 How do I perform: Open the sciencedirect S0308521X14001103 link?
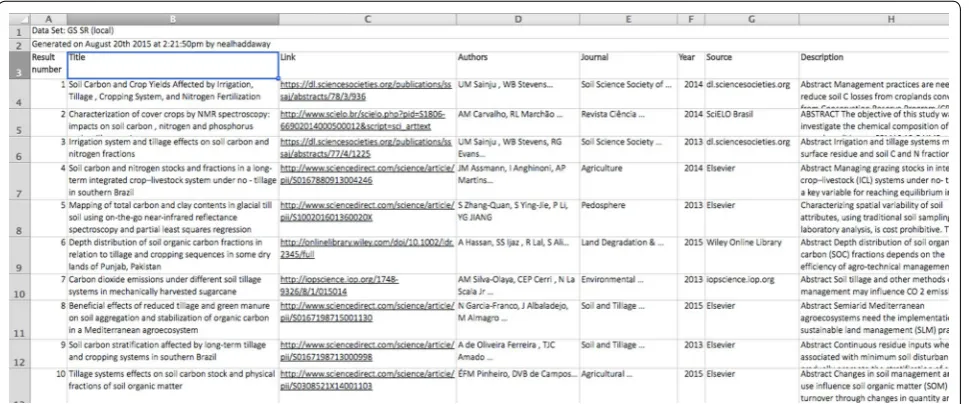(x=367, y=380)
